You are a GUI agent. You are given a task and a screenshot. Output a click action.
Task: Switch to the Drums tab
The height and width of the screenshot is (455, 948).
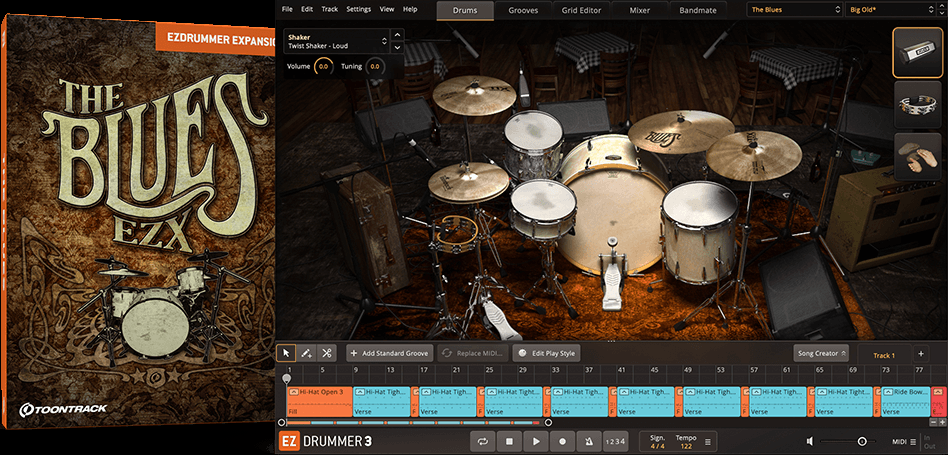click(x=465, y=10)
